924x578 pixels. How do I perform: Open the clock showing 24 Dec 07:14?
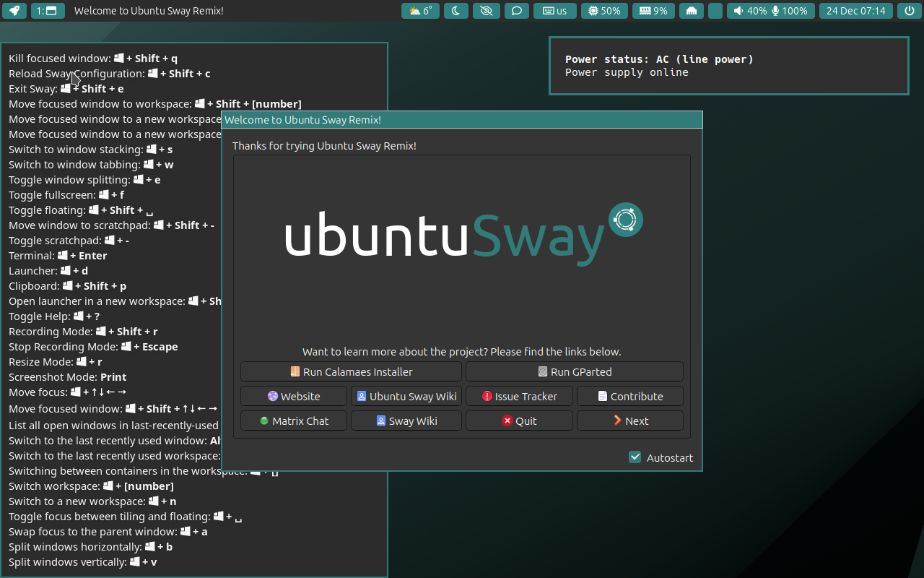(856, 11)
